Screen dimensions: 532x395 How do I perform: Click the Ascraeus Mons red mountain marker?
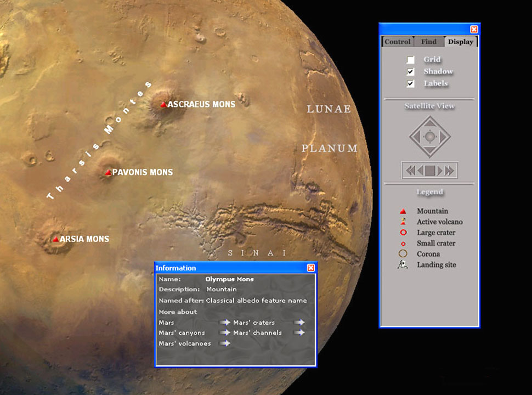tap(163, 105)
